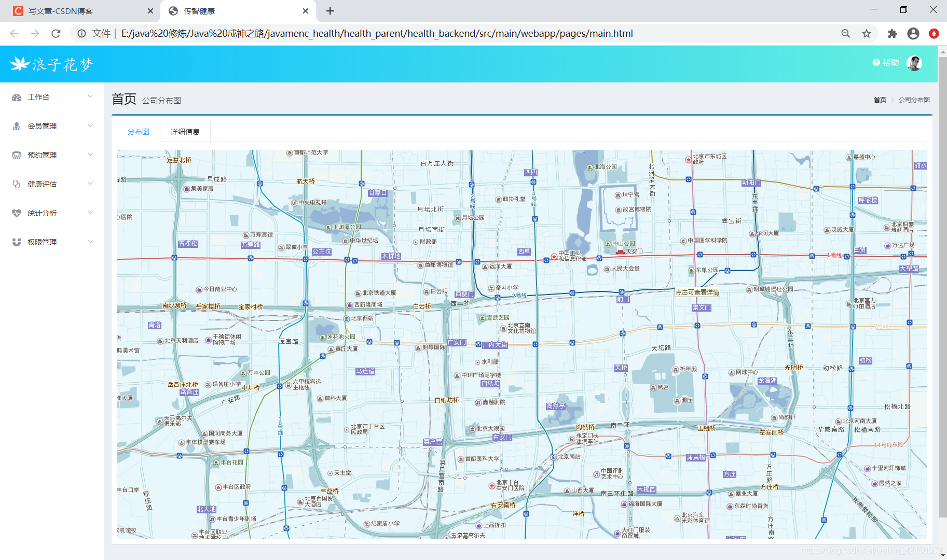Switch to the 写文章-CSDN博客 browser tab

tap(80, 11)
